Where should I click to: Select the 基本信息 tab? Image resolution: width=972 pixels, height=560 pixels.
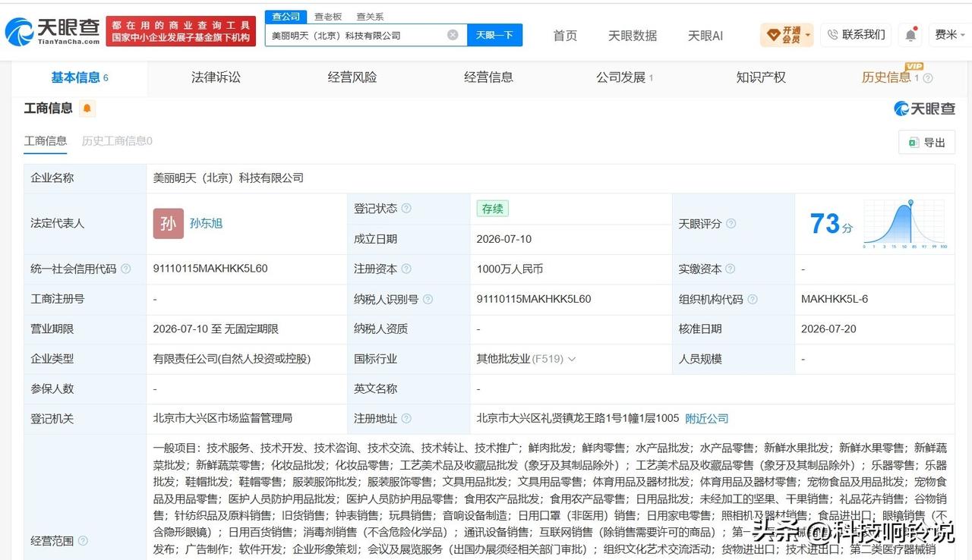pos(80,77)
